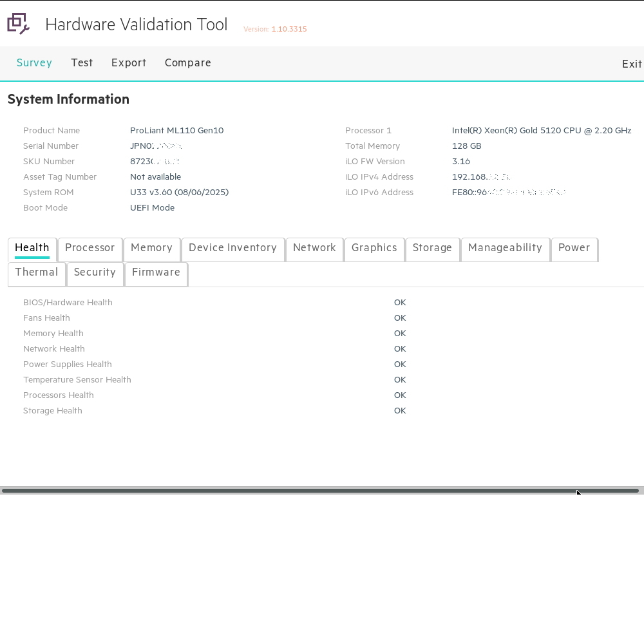Select System ROM value U33 v3.60
Screen dimensions: 644x644
point(180,192)
